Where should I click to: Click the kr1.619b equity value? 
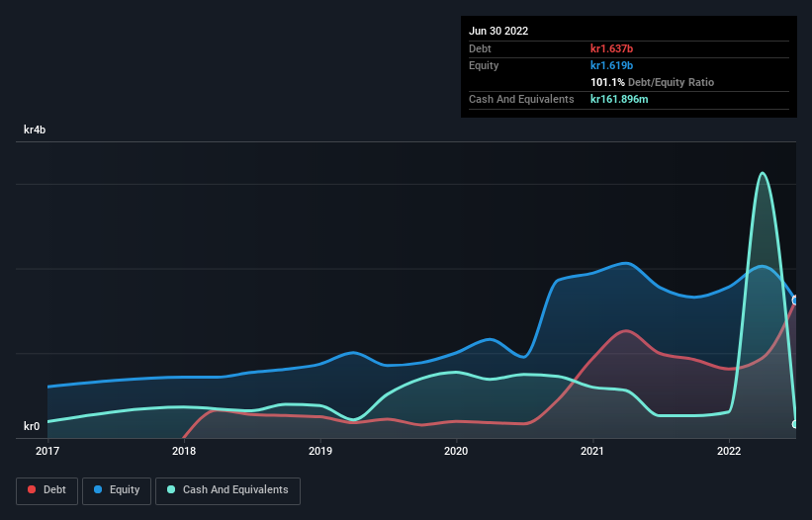[x=611, y=65]
